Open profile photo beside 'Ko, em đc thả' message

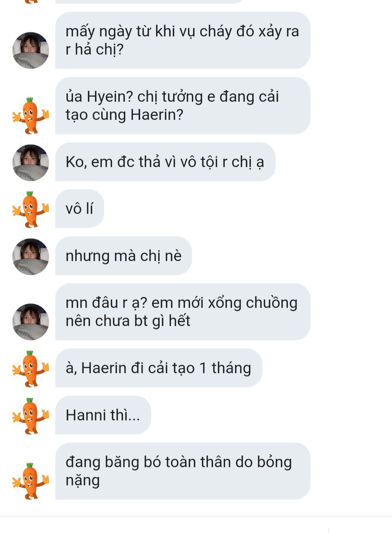click(x=30, y=163)
